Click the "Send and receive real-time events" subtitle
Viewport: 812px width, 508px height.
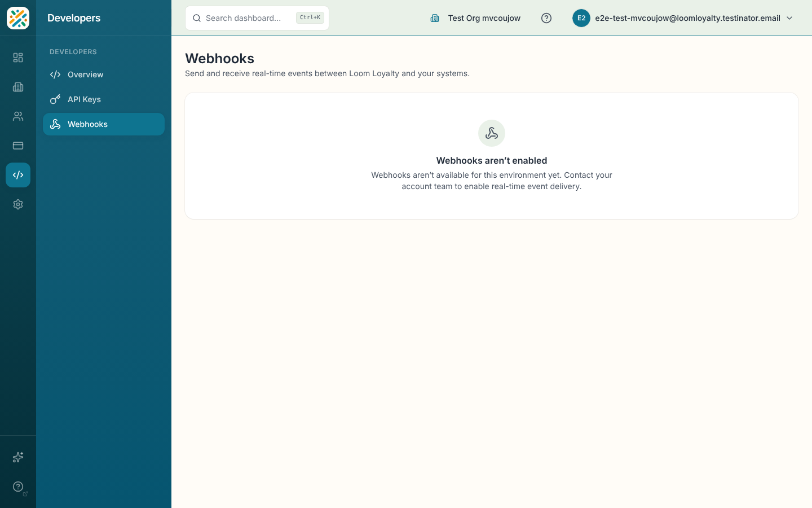click(x=327, y=73)
